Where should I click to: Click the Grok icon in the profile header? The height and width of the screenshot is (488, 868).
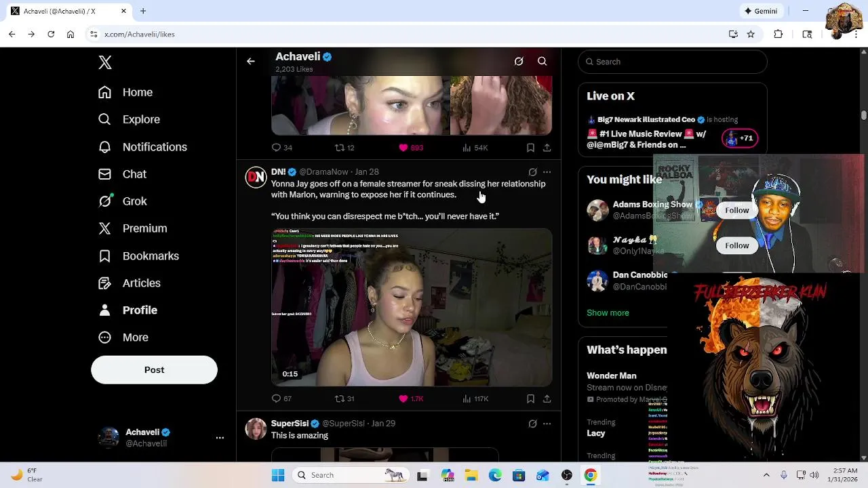[x=519, y=62]
